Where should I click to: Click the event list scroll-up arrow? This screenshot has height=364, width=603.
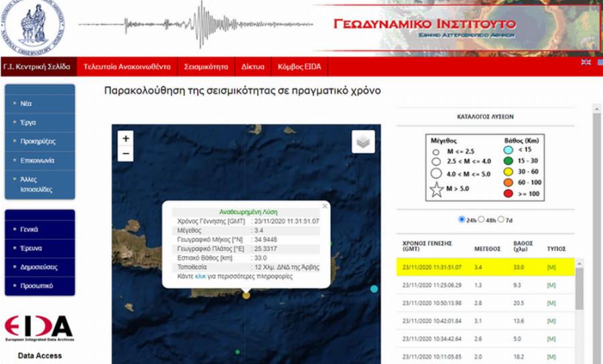(x=579, y=264)
